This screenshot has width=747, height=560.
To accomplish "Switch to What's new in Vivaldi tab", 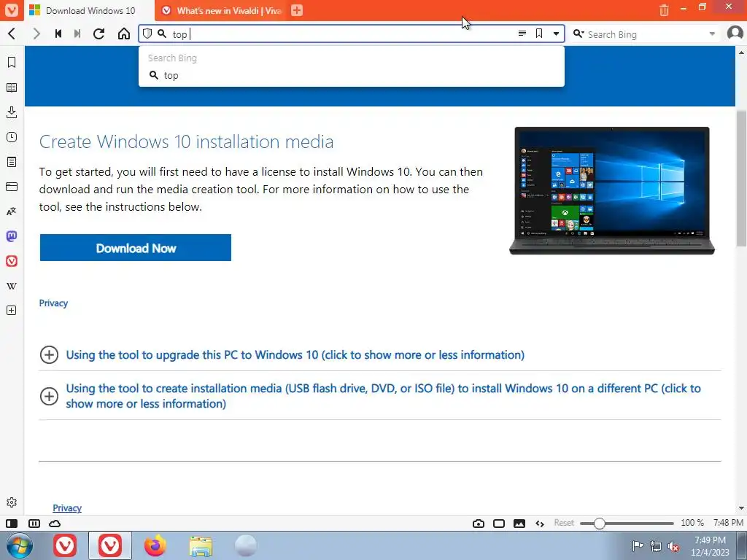I will click(x=222, y=10).
